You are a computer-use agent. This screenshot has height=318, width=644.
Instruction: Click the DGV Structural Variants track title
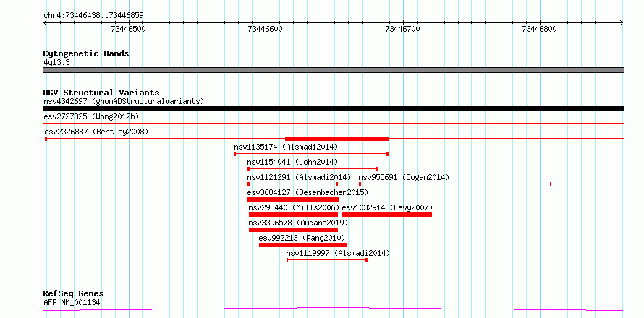(x=101, y=93)
